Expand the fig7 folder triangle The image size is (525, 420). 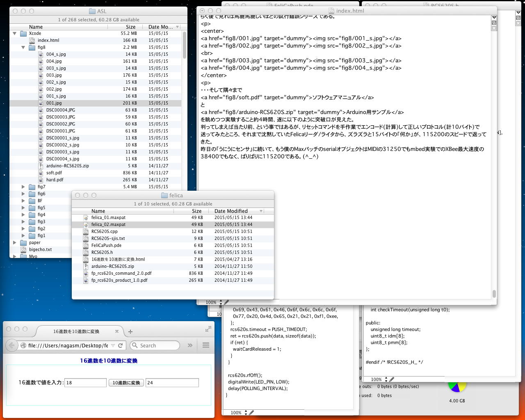[23, 187]
